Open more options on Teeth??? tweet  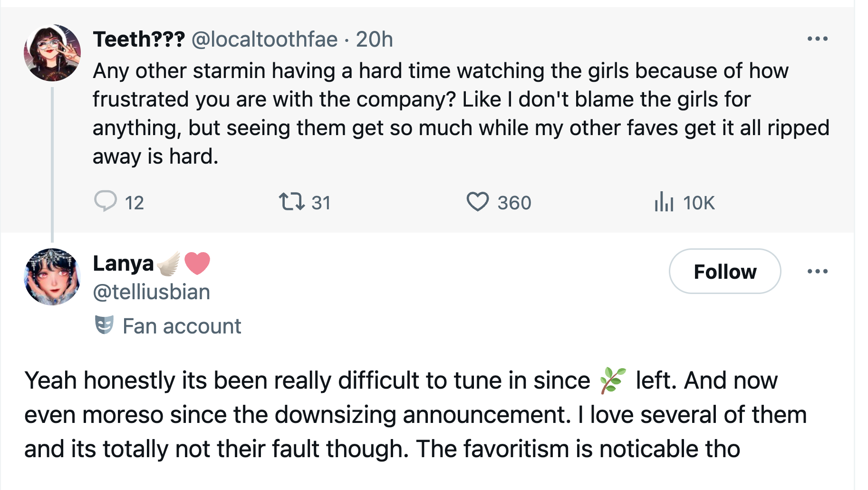pos(817,39)
